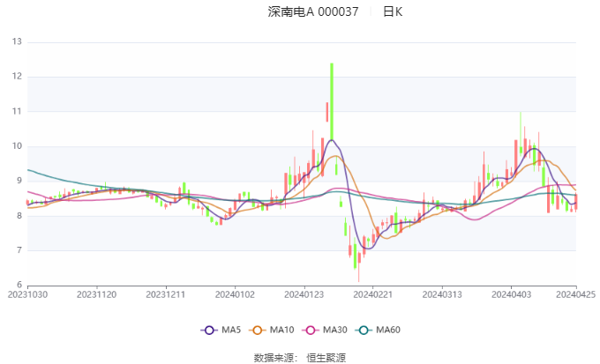Screen dimensions: 600x364
Task: Click the red candle near 11 before the peak
Action: [x=327, y=112]
